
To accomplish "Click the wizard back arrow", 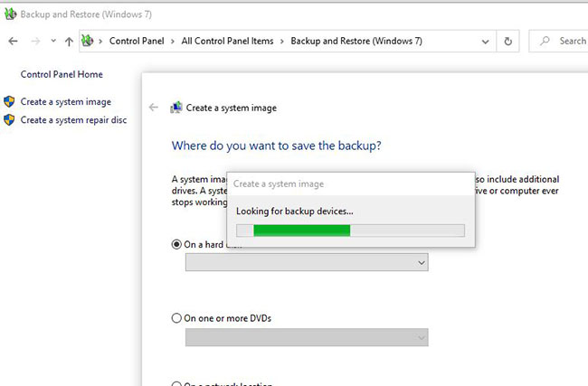I will 154,108.
